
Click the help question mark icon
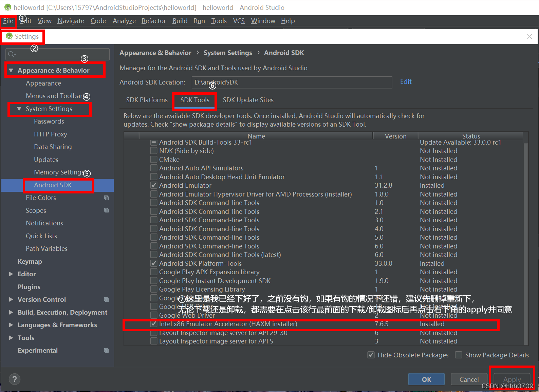[14, 379]
